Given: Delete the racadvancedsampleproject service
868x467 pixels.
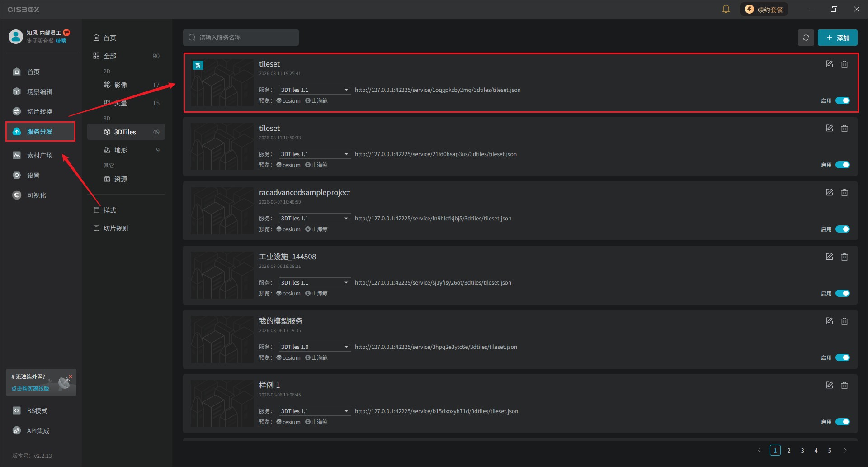Looking at the screenshot, I should click(x=844, y=192).
